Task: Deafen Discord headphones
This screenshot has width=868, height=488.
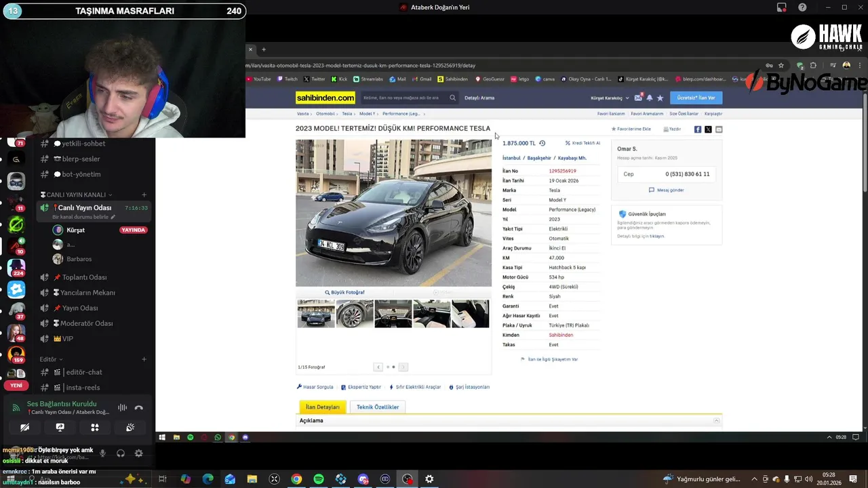Action: [121, 453]
